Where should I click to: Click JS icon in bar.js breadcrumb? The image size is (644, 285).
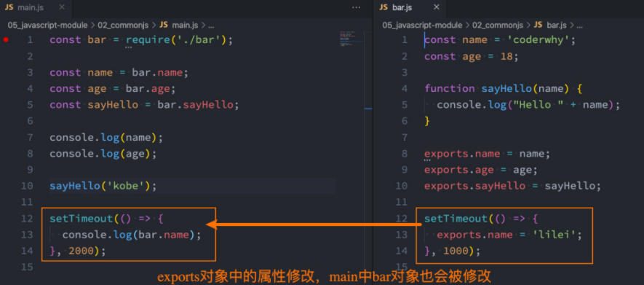(x=538, y=25)
